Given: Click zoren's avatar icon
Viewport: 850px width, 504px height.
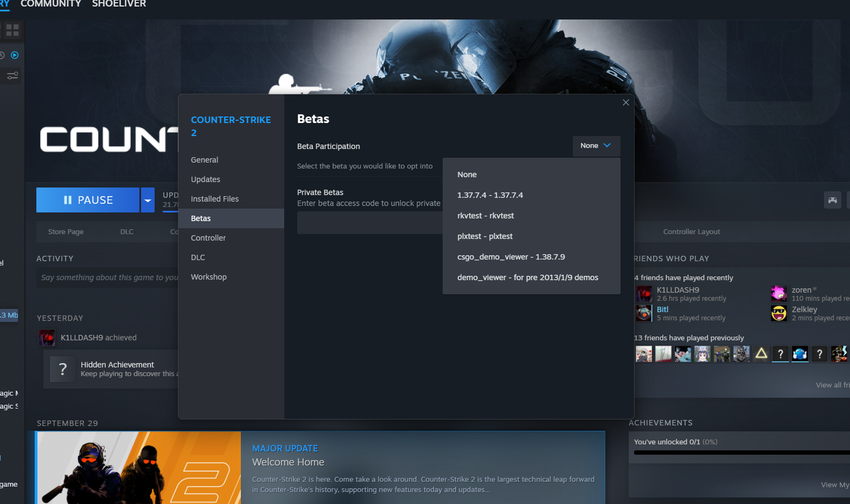Looking at the screenshot, I should click(779, 294).
